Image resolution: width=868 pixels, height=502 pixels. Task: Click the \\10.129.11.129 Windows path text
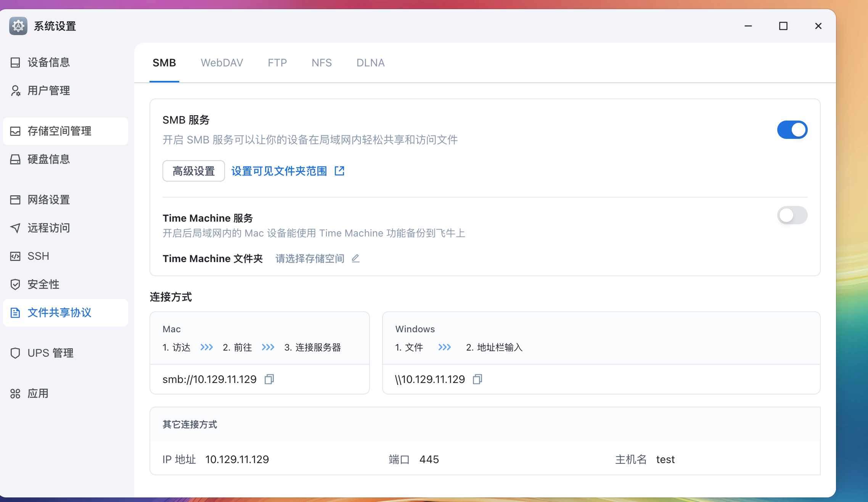pos(430,379)
